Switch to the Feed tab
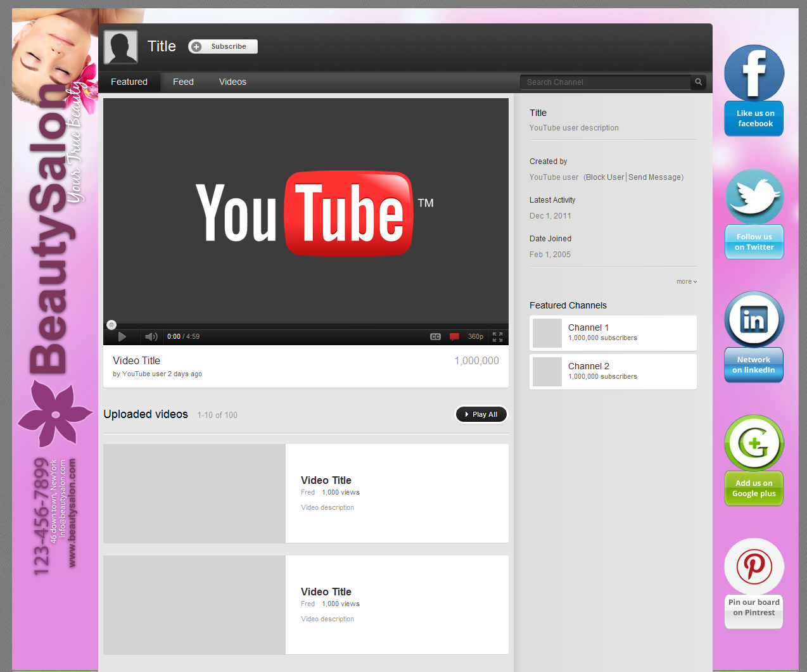 click(183, 82)
